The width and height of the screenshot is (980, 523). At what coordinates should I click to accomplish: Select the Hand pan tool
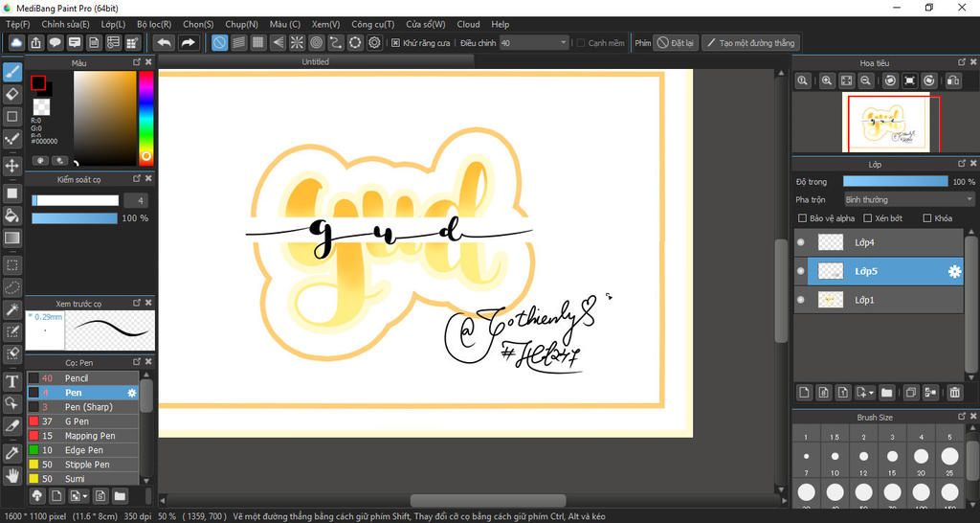coord(11,475)
